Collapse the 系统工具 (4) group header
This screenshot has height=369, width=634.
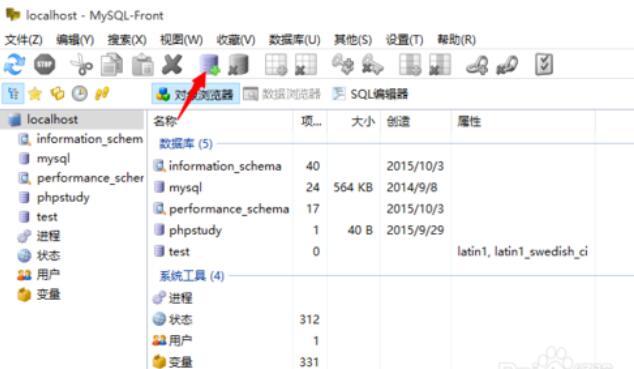click(192, 276)
